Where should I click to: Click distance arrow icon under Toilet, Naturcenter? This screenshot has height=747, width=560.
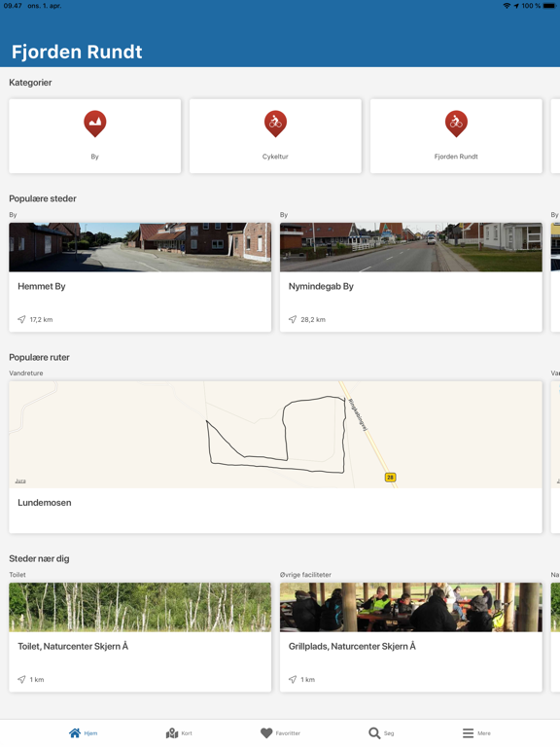point(21,679)
